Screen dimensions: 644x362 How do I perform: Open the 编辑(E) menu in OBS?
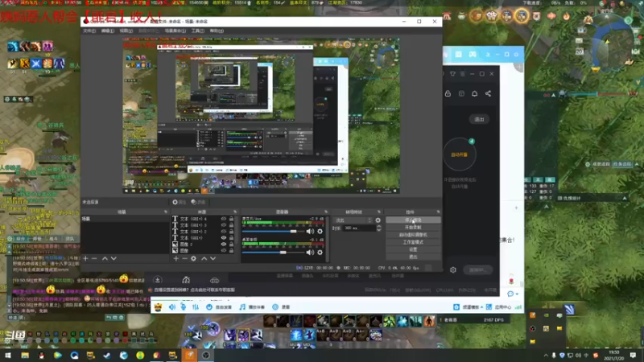[x=108, y=31]
